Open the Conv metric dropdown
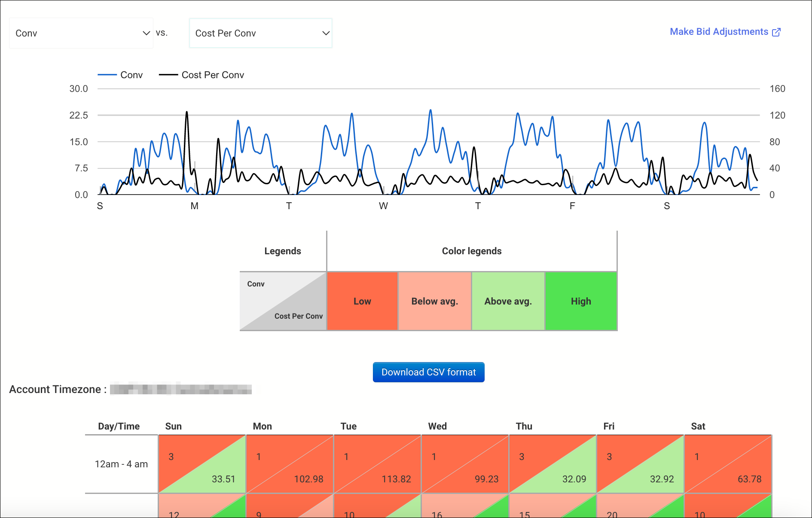 point(81,33)
